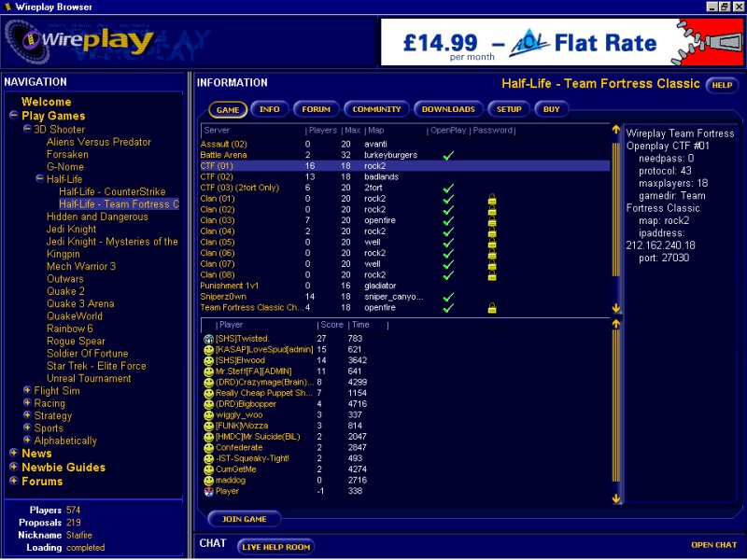This screenshot has height=560, width=747.
Task: Click the smiley icon beside wiggly_woo
Action: click(208, 415)
